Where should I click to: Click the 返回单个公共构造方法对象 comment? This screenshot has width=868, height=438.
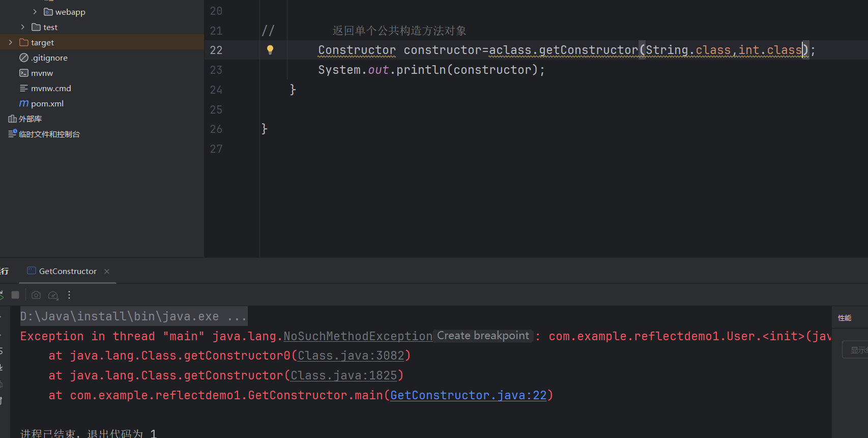pos(399,31)
